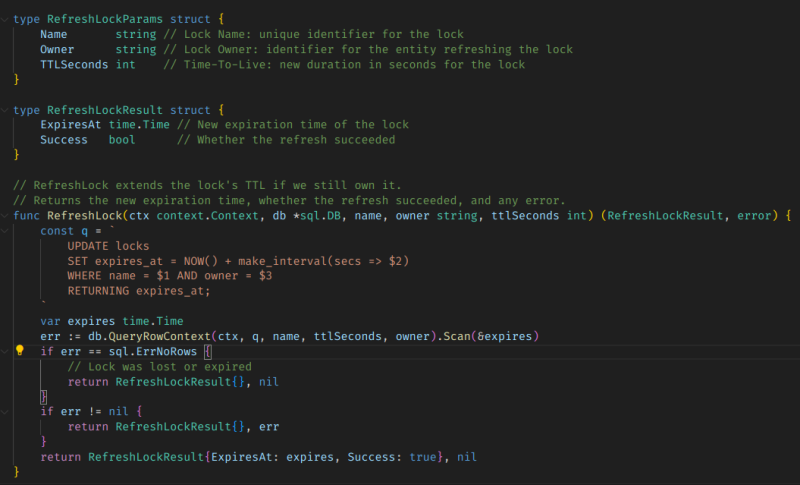Click 'Success: true' in final return
800x485 pixels.
click(x=386, y=456)
